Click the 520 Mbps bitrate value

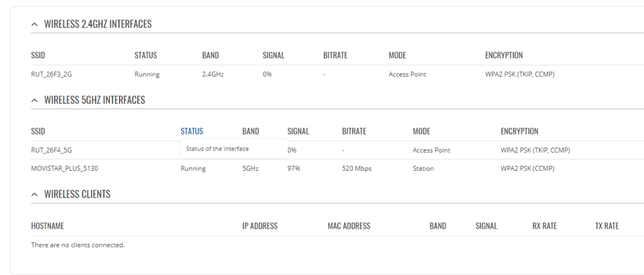click(x=357, y=168)
